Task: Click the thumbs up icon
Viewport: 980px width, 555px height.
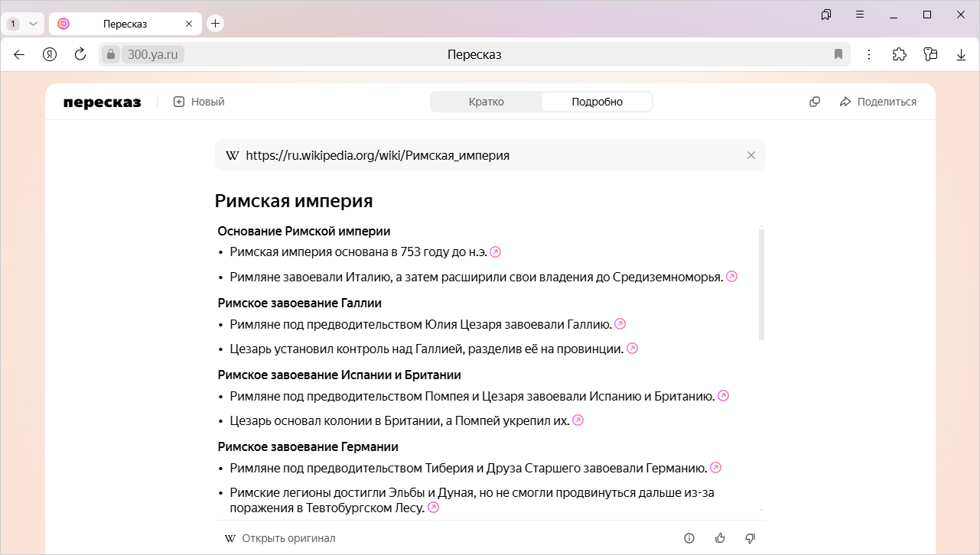Action: [720, 538]
